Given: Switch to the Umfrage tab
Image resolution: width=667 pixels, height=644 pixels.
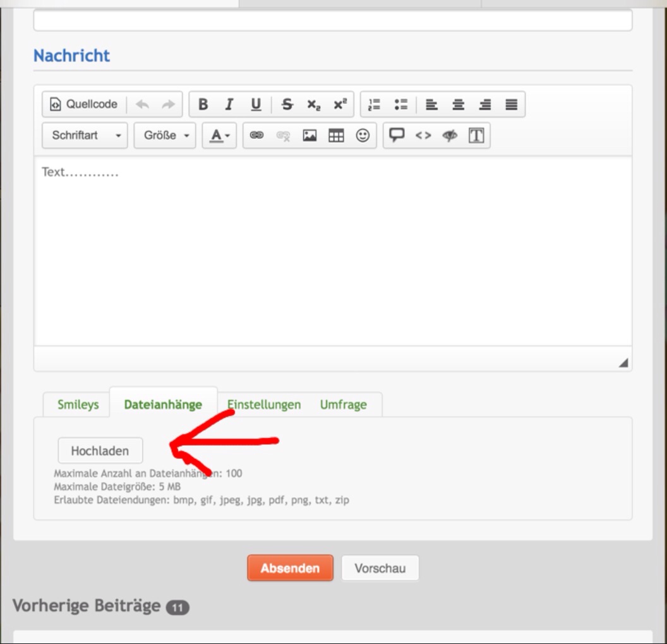Looking at the screenshot, I should coord(343,405).
